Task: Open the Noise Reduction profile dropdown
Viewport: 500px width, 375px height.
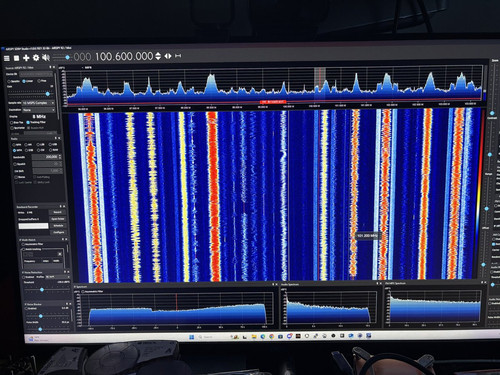Action: [x=57, y=277]
